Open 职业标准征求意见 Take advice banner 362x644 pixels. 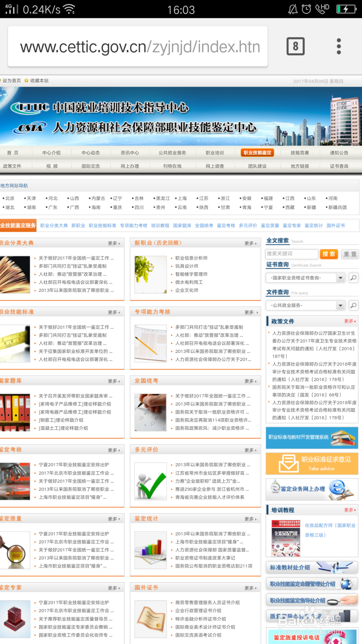(312, 464)
